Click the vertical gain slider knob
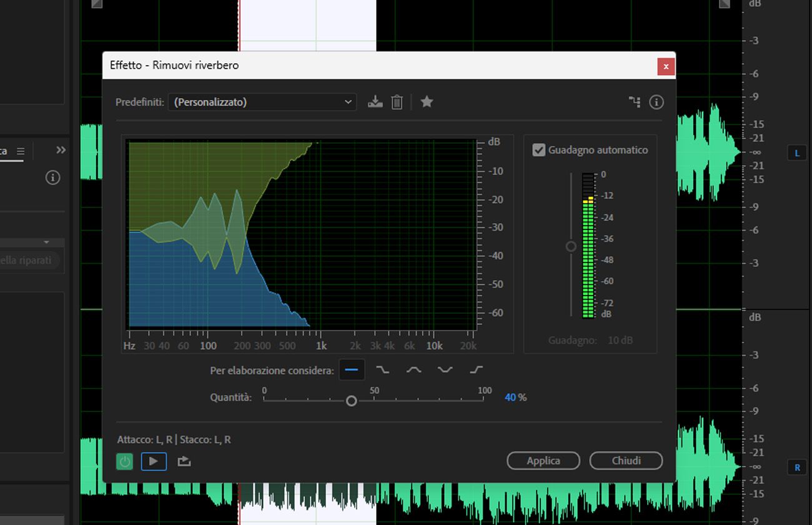812x525 pixels. (571, 247)
